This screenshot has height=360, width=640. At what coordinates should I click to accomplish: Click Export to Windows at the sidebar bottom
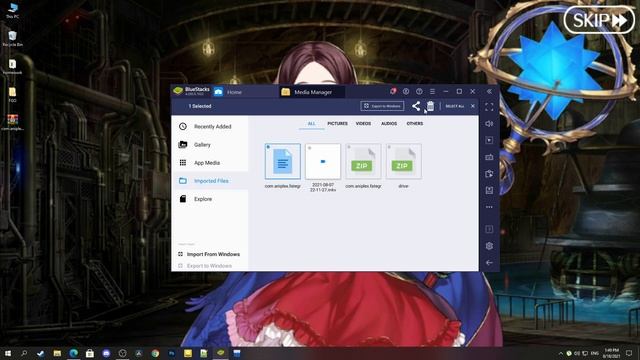(205, 266)
